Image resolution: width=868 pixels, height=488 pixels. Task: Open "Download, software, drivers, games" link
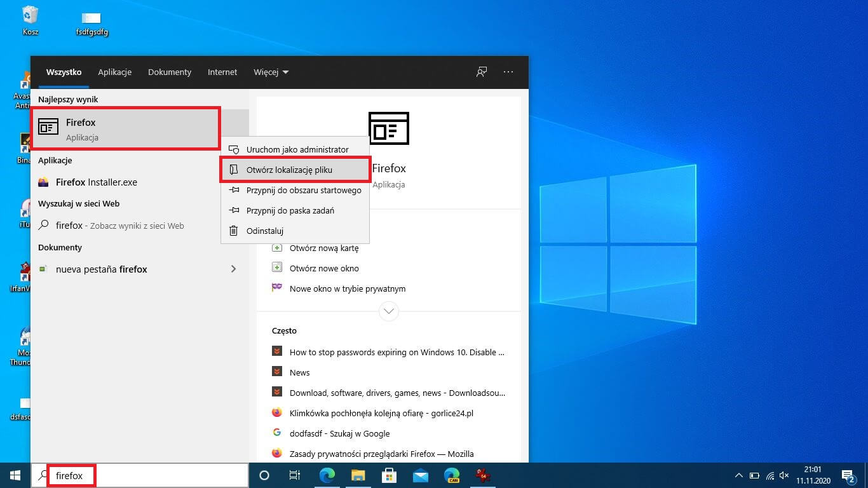(398, 393)
